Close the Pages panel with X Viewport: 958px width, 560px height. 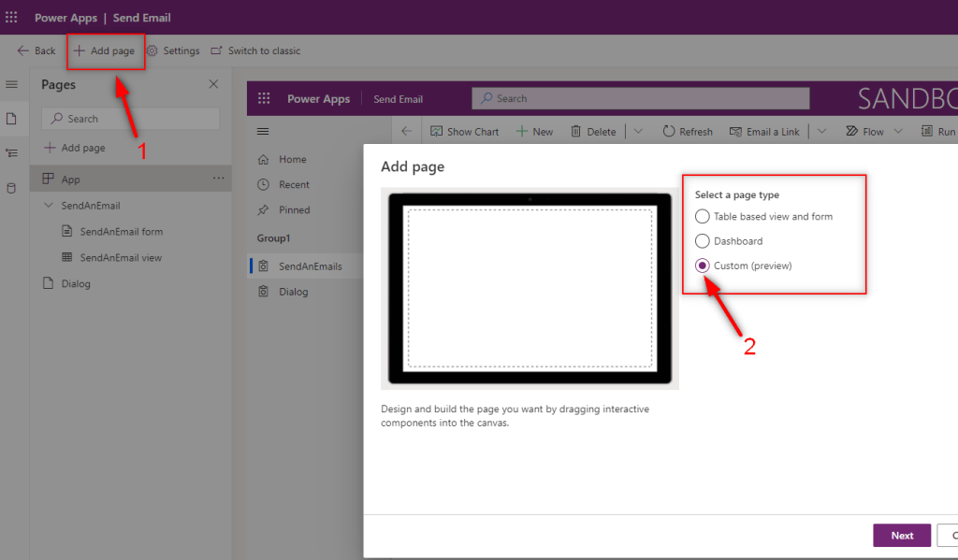coord(213,84)
